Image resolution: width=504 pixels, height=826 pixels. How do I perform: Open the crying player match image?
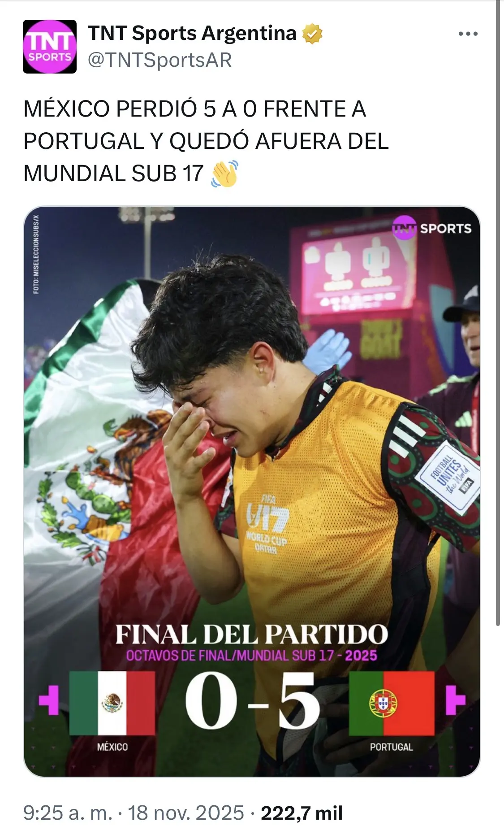(252, 491)
